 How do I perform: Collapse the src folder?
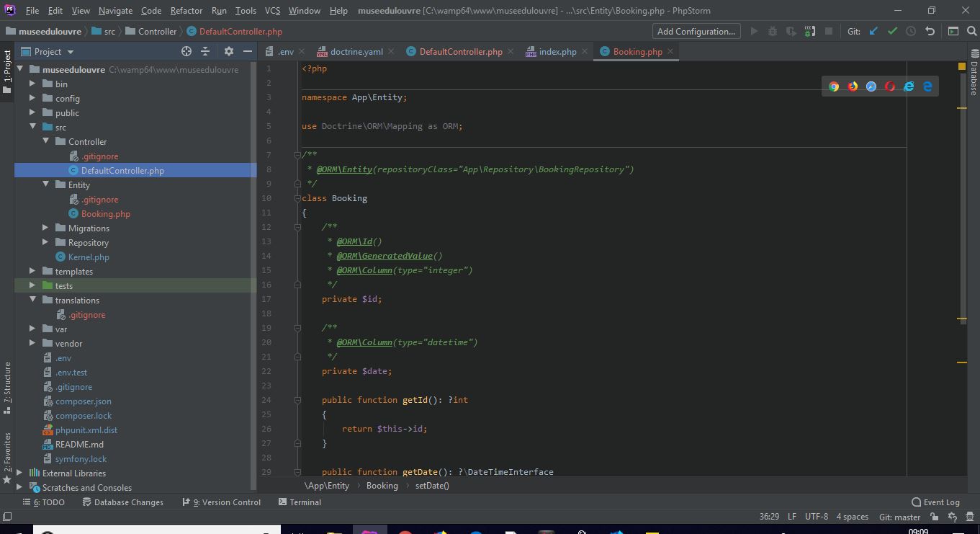click(32, 127)
